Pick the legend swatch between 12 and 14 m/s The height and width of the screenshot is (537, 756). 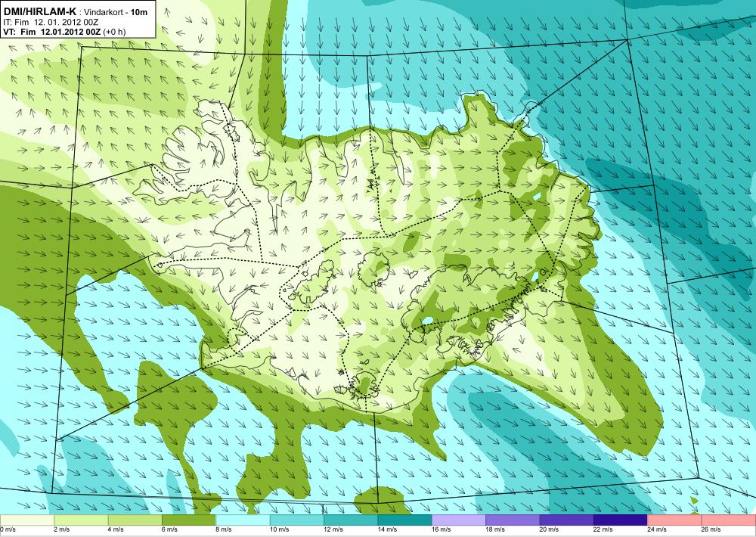tap(351, 520)
